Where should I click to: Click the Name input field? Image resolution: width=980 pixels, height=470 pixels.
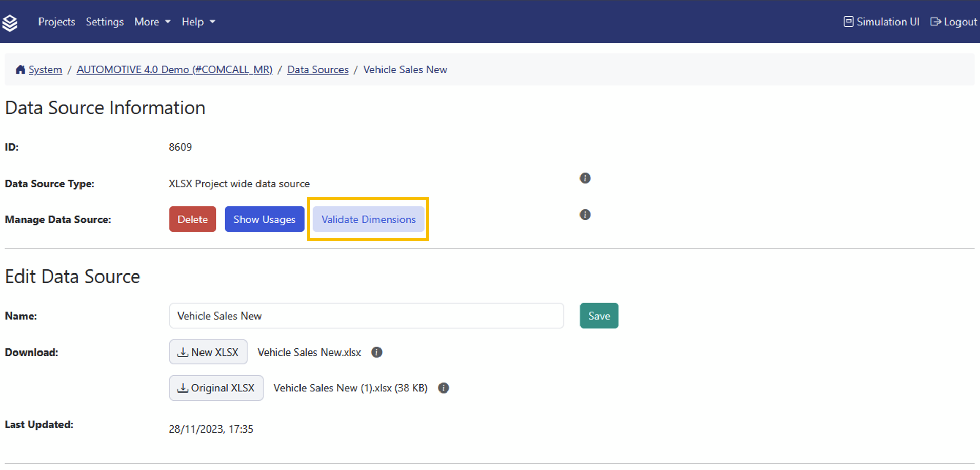coord(366,316)
